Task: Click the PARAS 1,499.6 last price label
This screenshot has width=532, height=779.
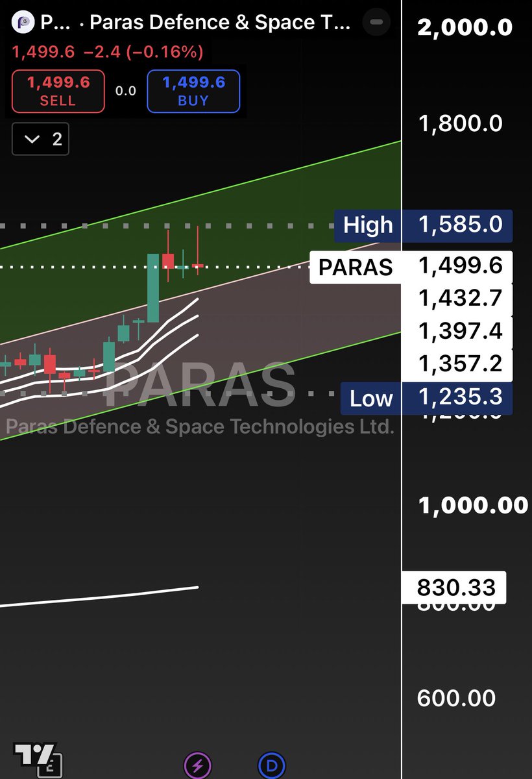Action: coord(411,267)
